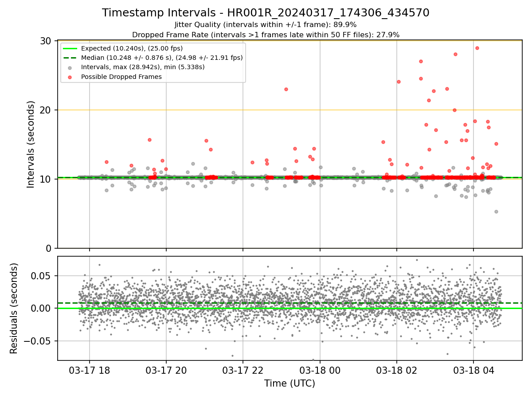Click y-axis tick label '30' in the intervals plot
This screenshot has height=399, width=532.
point(46,41)
